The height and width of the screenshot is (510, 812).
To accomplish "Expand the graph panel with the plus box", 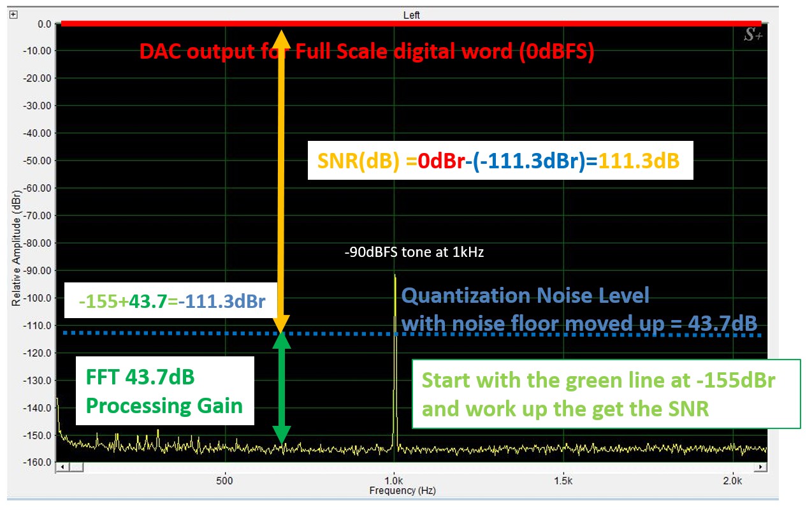I will [x=13, y=14].
